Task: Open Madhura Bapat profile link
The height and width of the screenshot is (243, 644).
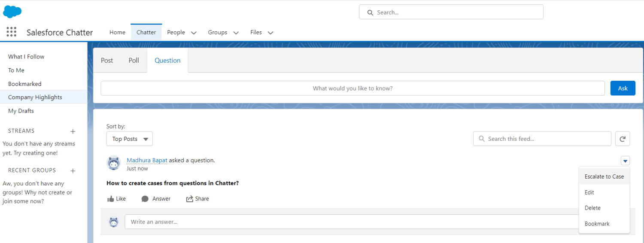Action: (x=147, y=160)
